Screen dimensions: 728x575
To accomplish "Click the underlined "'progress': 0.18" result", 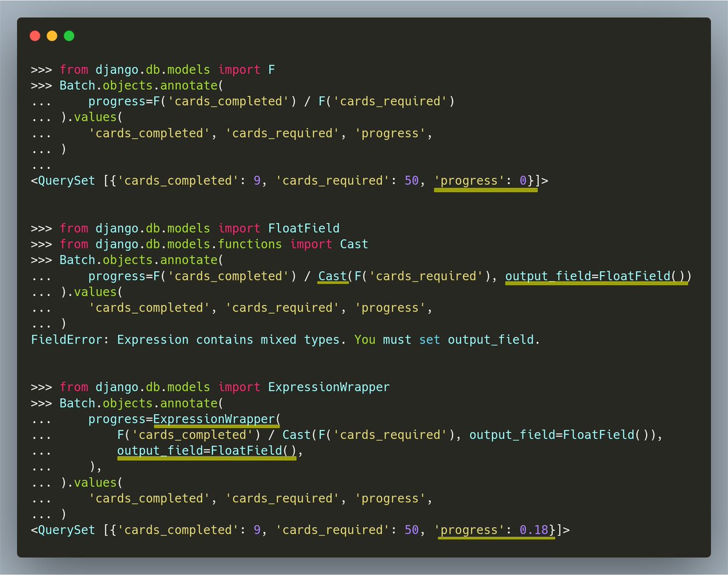I will [x=495, y=530].
